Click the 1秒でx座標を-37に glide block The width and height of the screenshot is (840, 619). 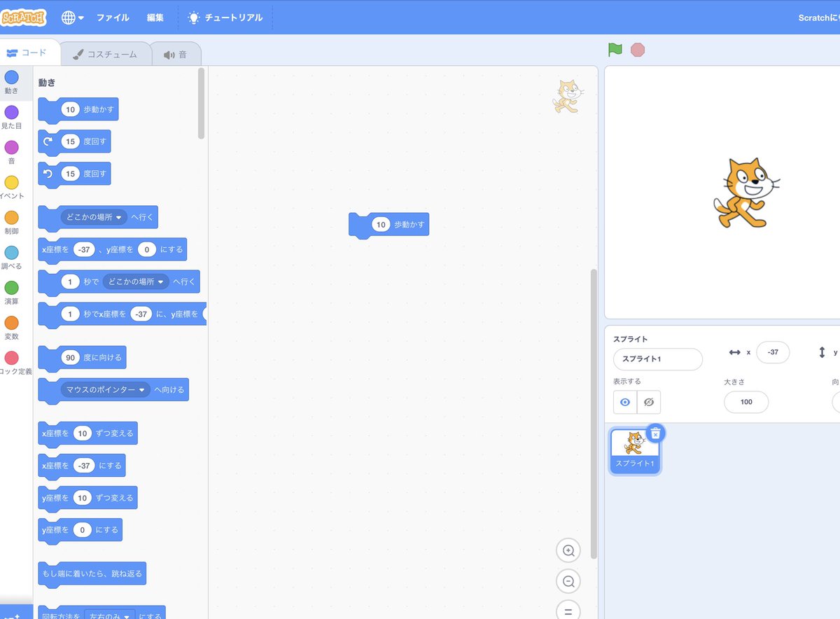pos(123,314)
